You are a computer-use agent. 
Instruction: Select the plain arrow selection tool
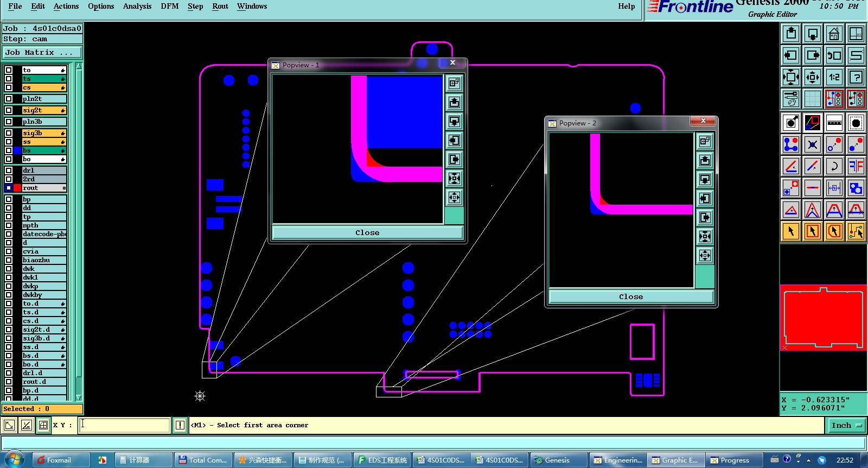pos(791,231)
